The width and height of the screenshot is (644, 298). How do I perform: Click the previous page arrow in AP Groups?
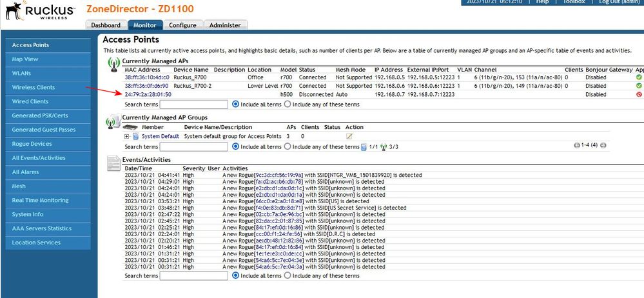click(x=577, y=146)
